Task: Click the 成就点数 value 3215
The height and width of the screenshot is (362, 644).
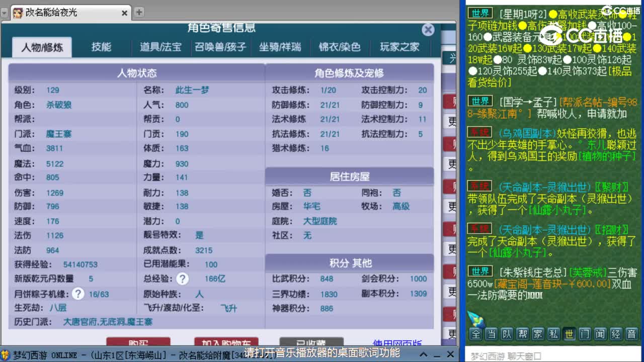Action: point(204,250)
